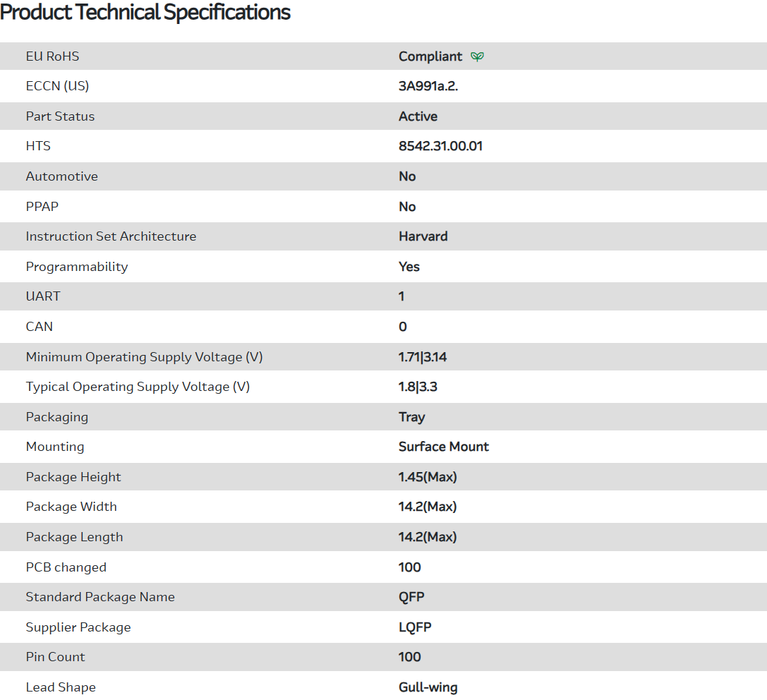Select the EU RoHS label
Screen dimensions: 767x700
(x=52, y=56)
